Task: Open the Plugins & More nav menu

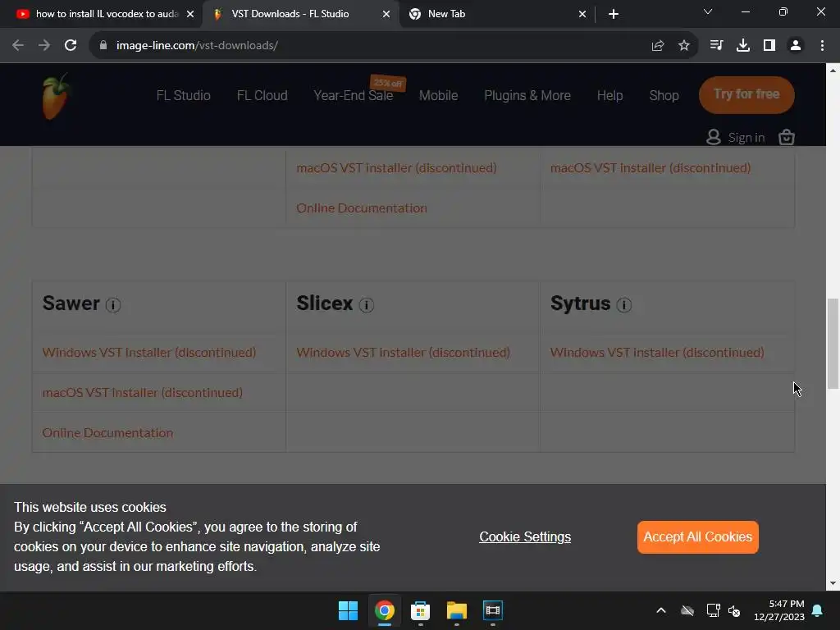Action: [527, 95]
